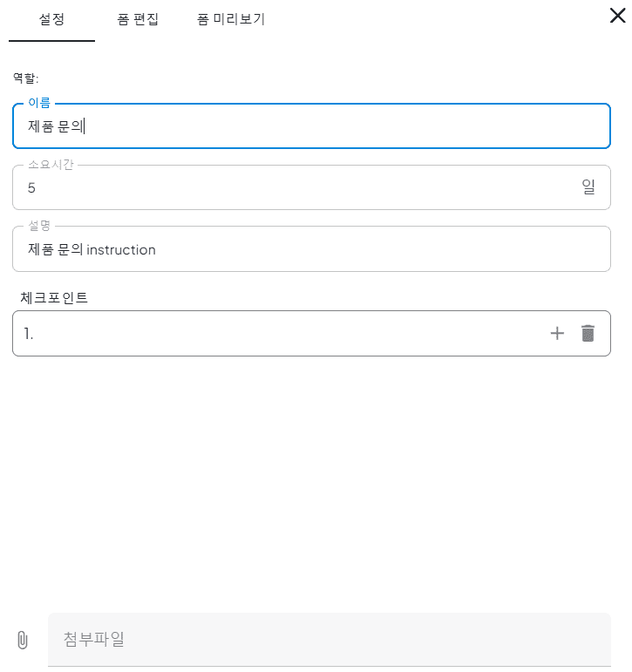Click the 역할: label
The image size is (632, 672).
click(25, 78)
